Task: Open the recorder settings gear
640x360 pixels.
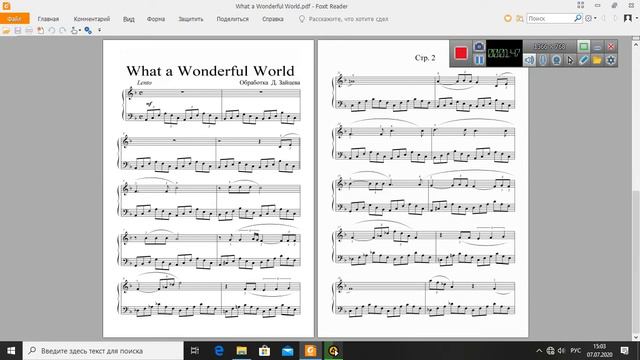Action: 611,60
